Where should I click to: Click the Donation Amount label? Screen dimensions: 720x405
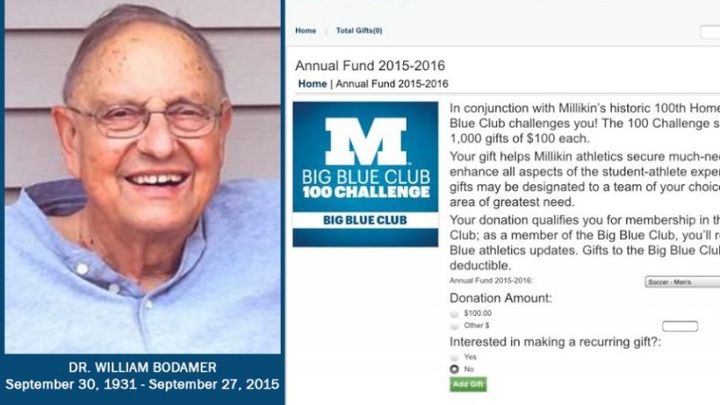click(x=501, y=298)
